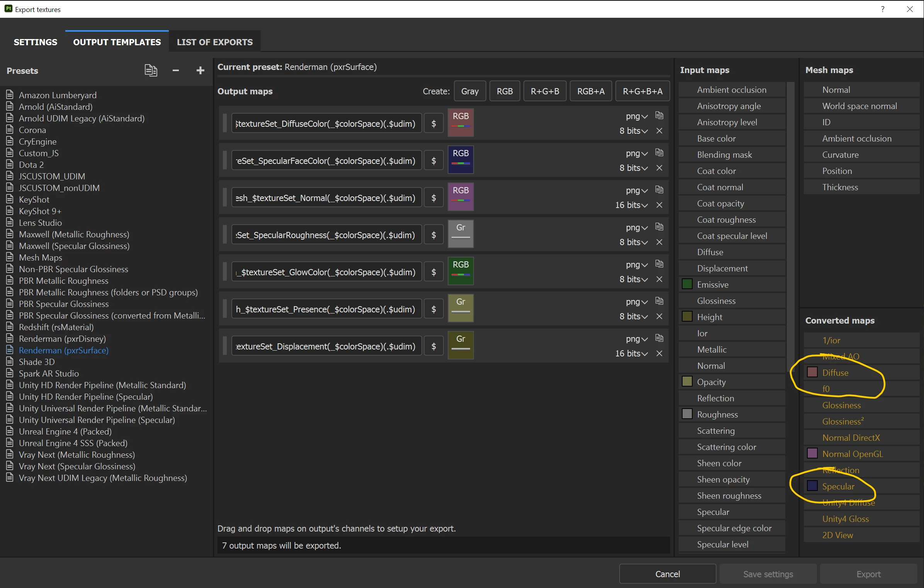
Task: Open png format dropdown for DiffuseColor map
Action: 637,116
